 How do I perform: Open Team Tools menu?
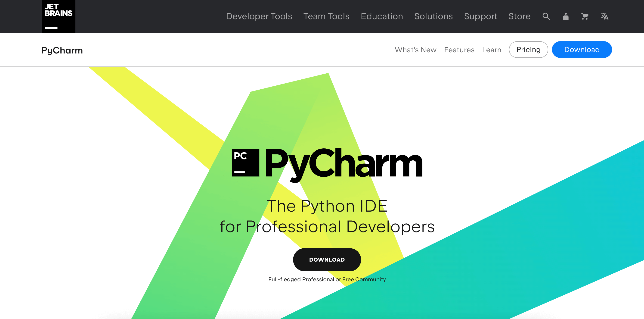pyautogui.click(x=326, y=16)
